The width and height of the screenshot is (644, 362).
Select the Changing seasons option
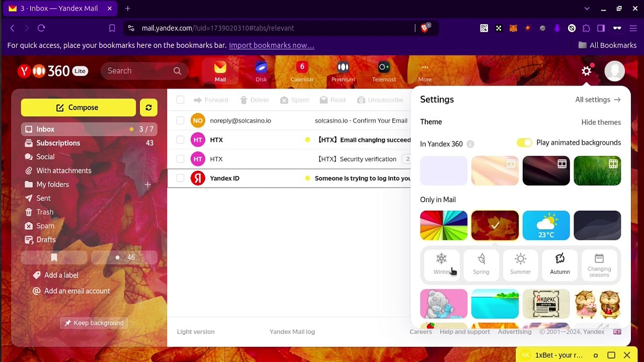tap(599, 264)
